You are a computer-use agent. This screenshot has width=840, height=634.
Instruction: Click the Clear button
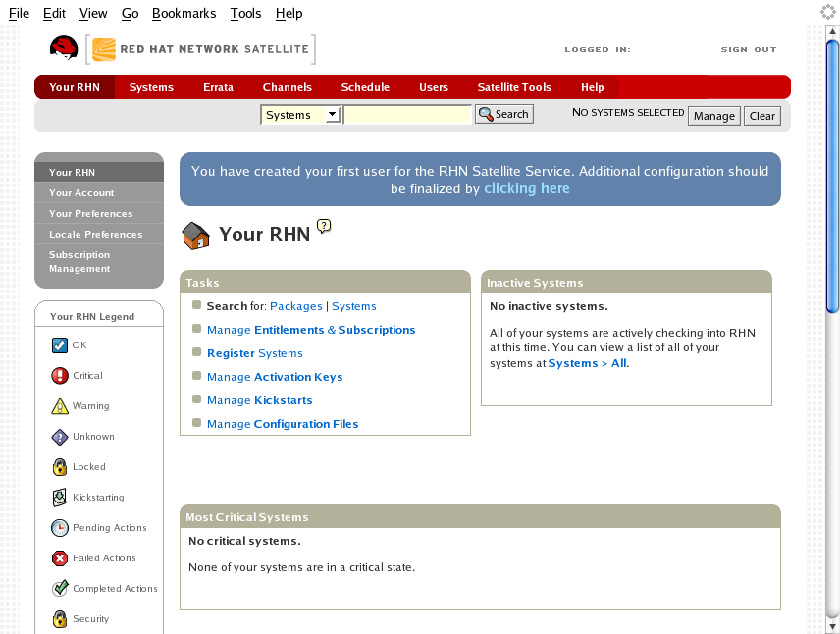(x=761, y=116)
